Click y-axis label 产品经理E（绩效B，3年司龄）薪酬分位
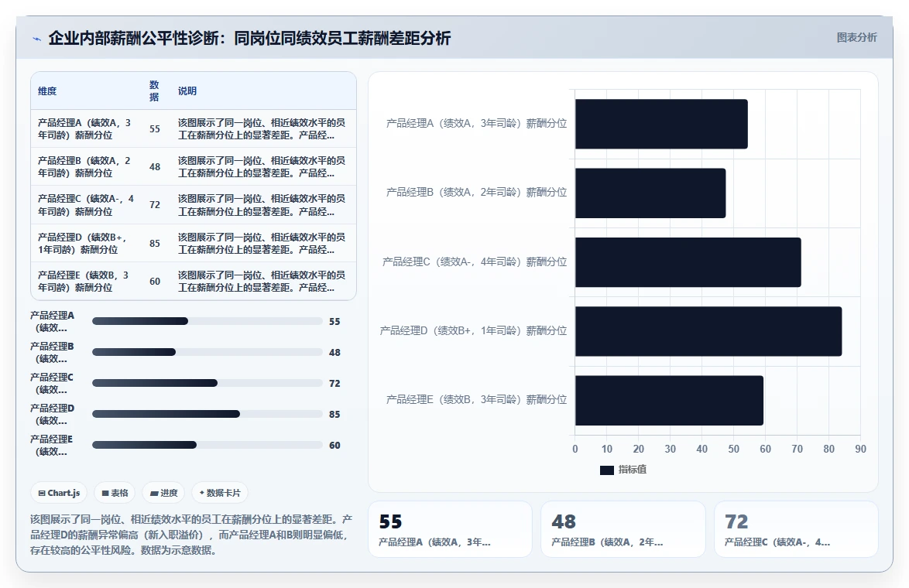The width and height of the screenshot is (909, 588). tap(476, 400)
